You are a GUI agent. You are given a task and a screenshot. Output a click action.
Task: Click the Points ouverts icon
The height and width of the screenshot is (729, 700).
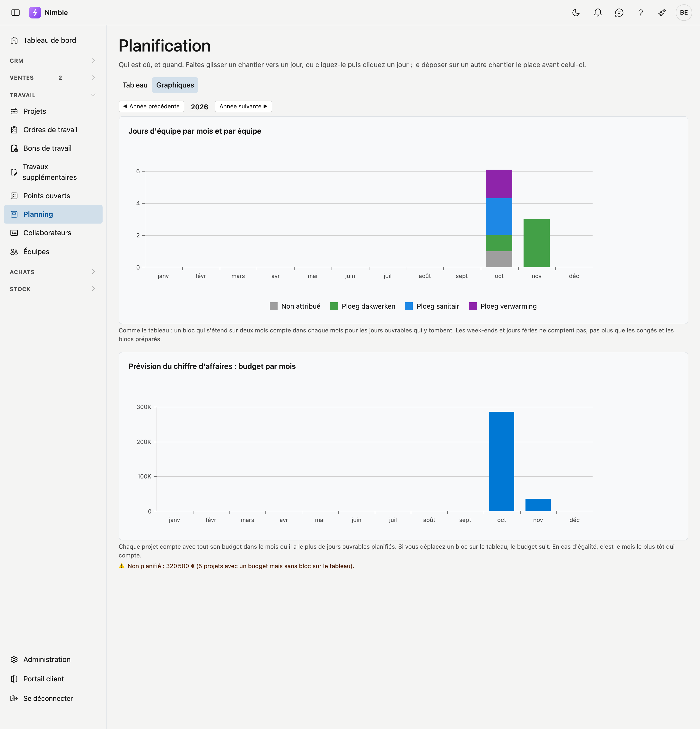pyautogui.click(x=14, y=196)
